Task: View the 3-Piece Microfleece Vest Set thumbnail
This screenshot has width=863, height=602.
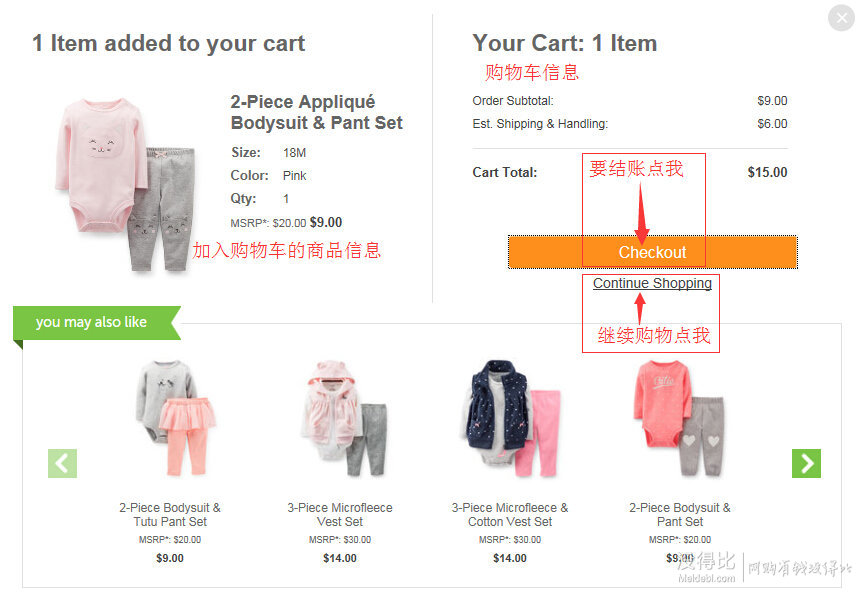Action: tap(344, 418)
